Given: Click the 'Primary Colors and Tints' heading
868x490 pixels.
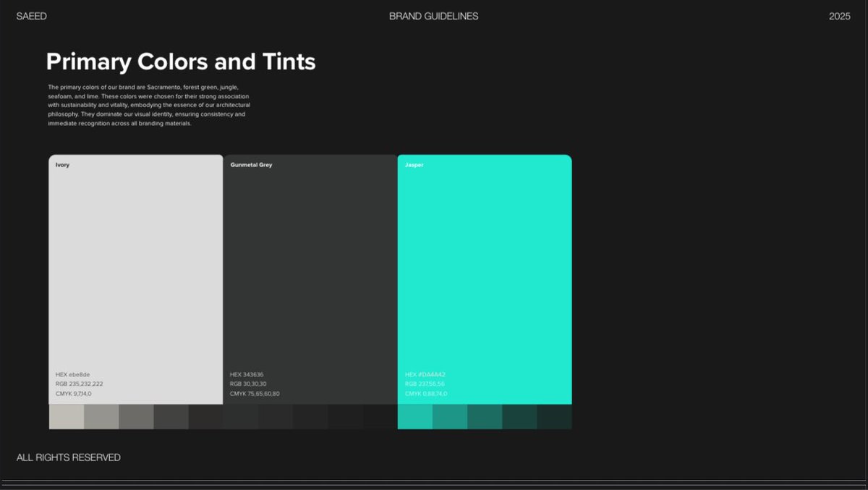Looking at the screenshot, I should [x=181, y=62].
